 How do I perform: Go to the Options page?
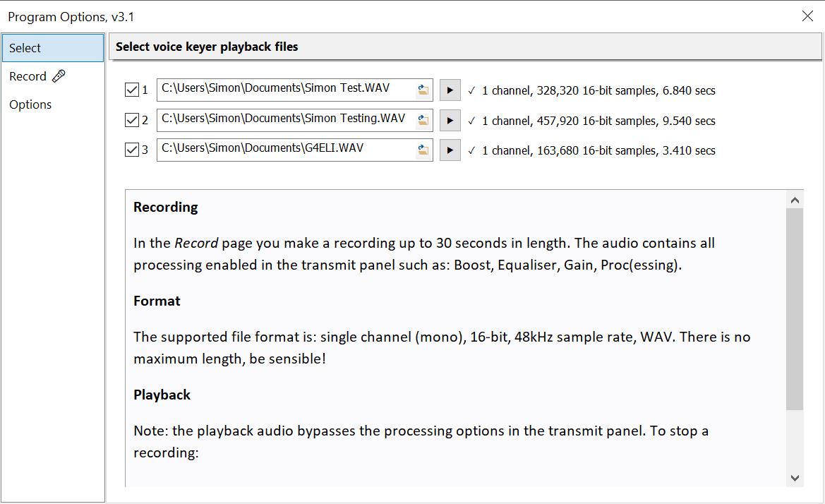[30, 104]
